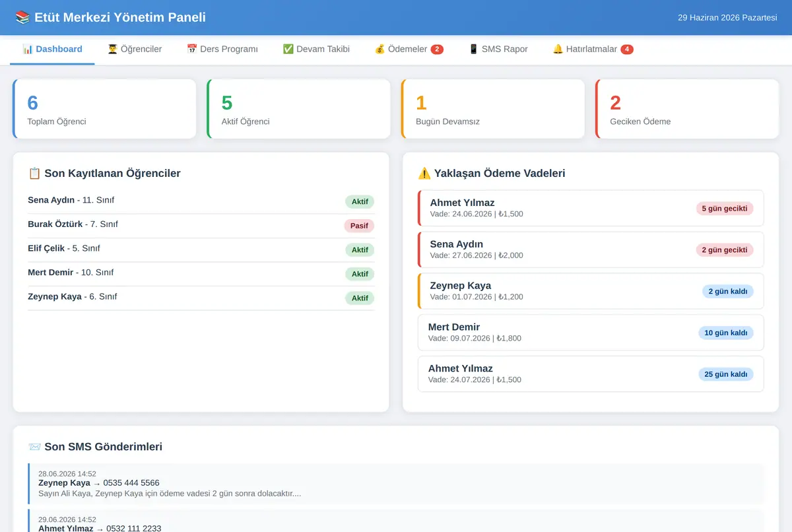Select the Bugün Devamsız stat card
Screen dimensions: 792x532
coord(493,109)
